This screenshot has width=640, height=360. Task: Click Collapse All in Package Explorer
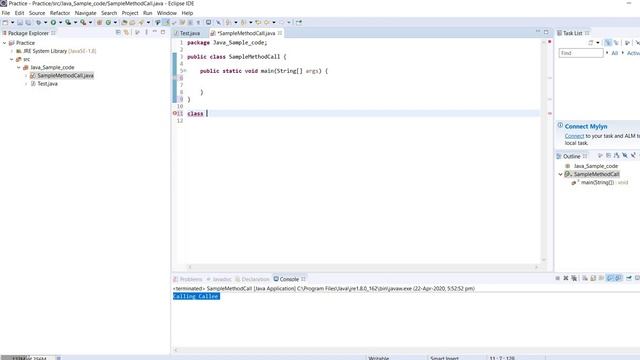118,32
